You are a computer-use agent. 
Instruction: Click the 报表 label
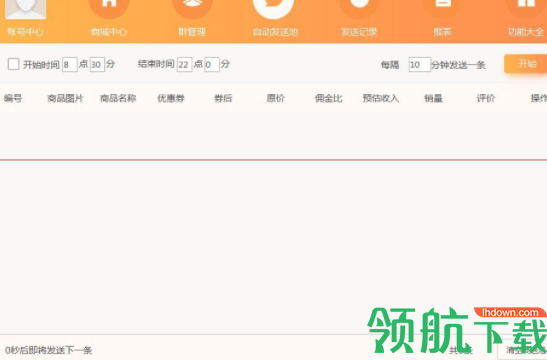(x=442, y=32)
